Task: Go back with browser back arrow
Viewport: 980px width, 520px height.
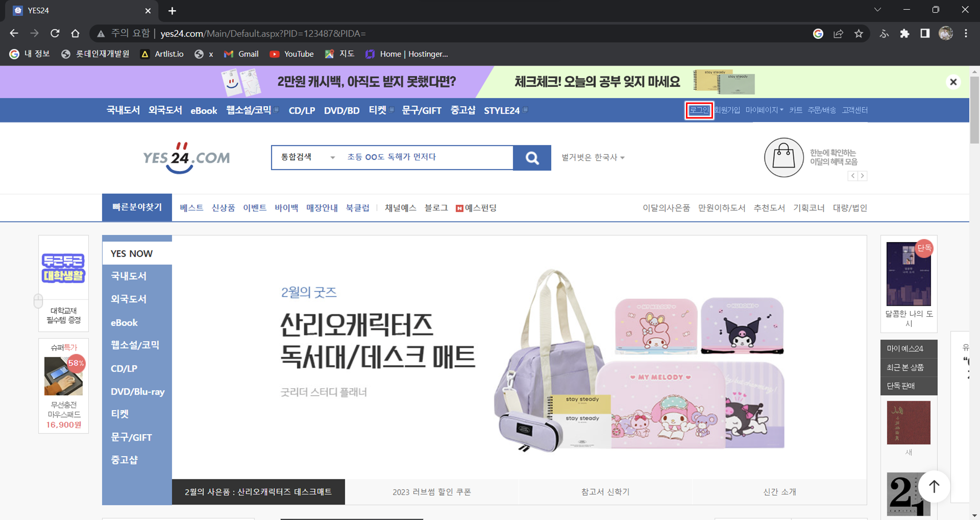Action: pyautogui.click(x=14, y=33)
